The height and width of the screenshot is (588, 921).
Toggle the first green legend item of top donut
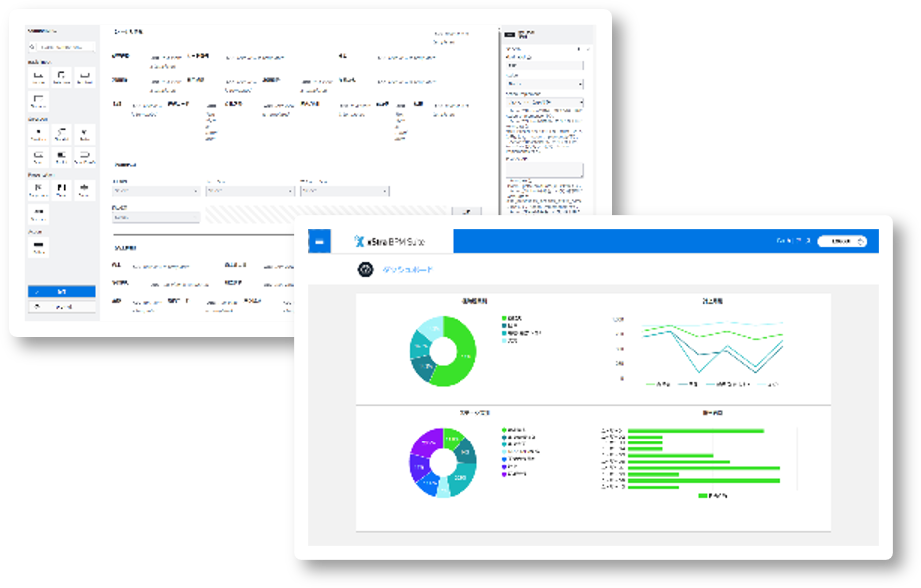coord(504,318)
